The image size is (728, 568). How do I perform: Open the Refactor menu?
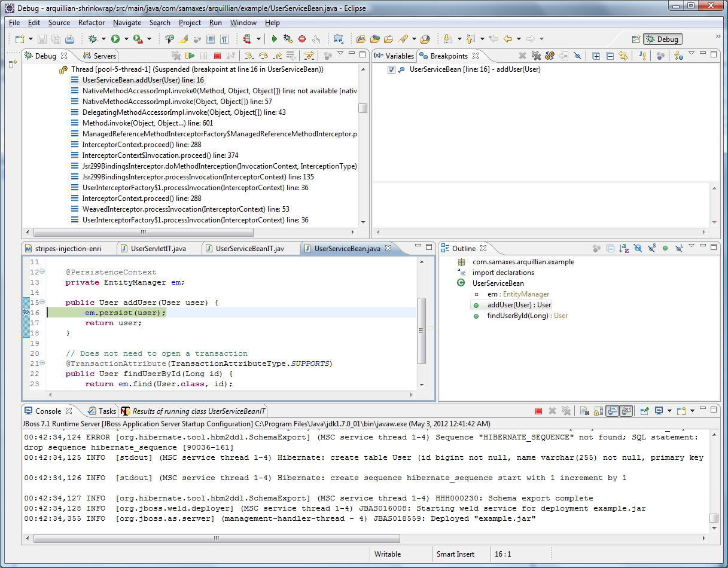92,23
